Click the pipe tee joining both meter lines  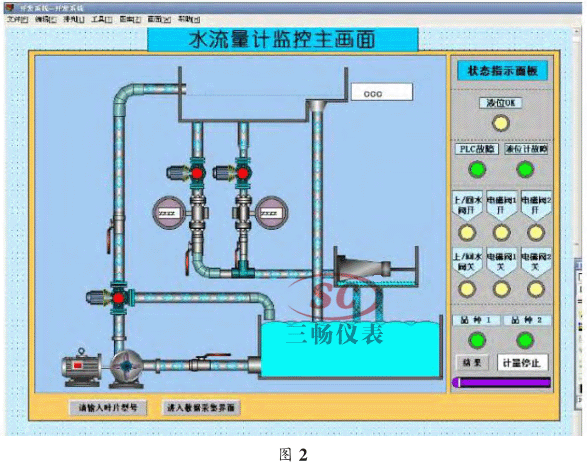(x=243, y=270)
